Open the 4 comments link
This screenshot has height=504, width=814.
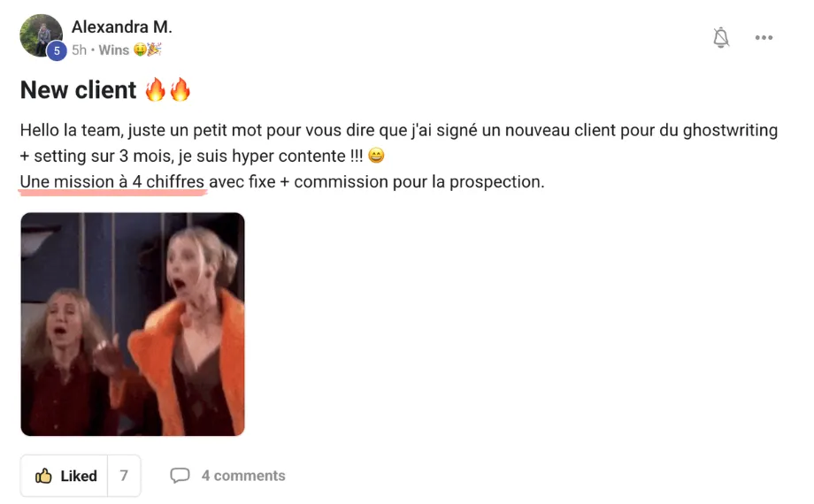[x=243, y=476]
